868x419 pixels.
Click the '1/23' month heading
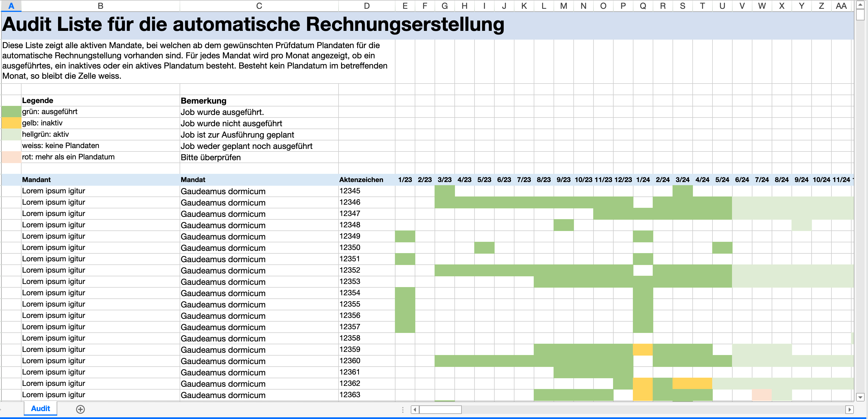pyautogui.click(x=405, y=179)
